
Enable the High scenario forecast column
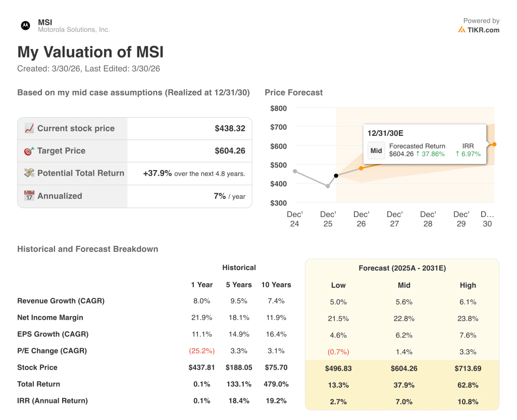click(x=468, y=285)
